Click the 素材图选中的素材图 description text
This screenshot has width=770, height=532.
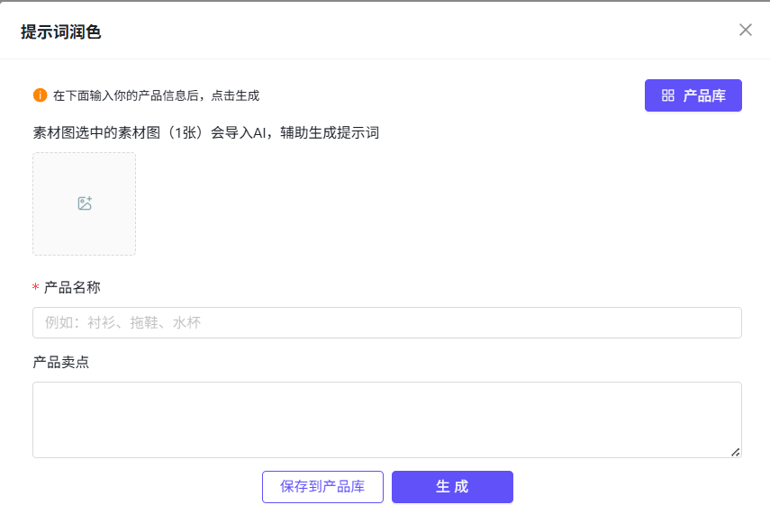[205, 133]
